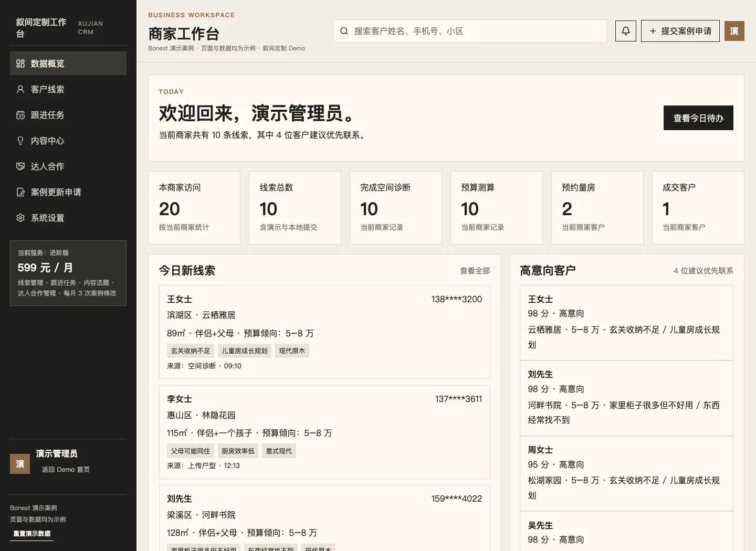Open 案例更新申请 menu item

point(68,192)
